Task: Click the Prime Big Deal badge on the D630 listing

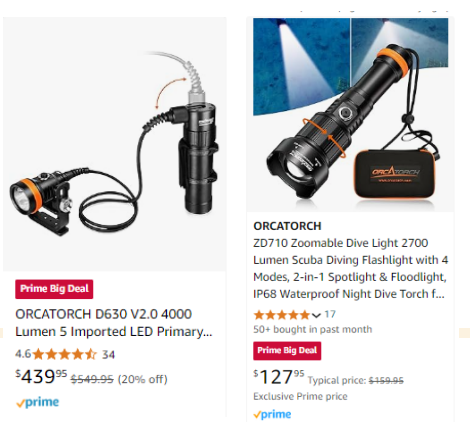Action: pos(54,289)
